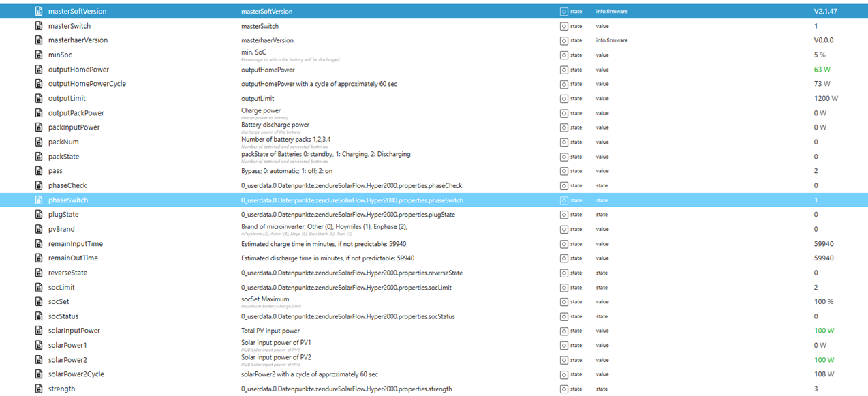868x396 pixels.
Task: Click the info.firmware role in masterSoftVersion row
Action: pyautogui.click(x=612, y=12)
